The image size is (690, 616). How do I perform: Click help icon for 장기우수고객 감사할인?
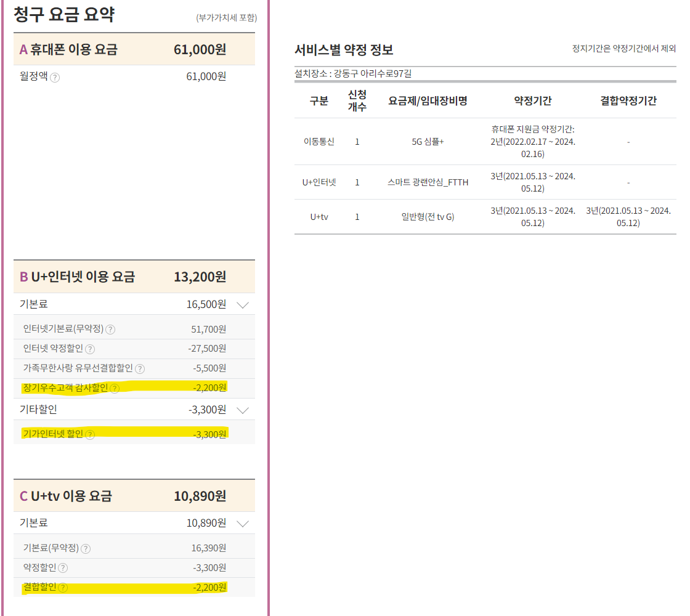click(x=115, y=388)
